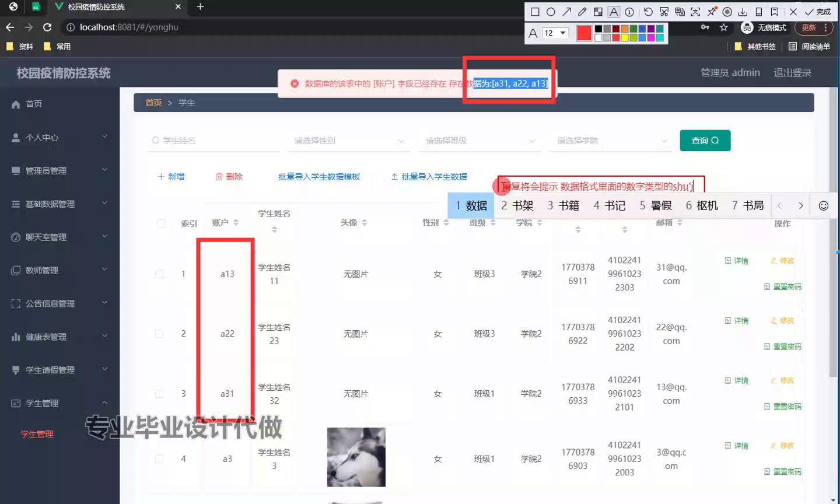Open 首页 in the sidebar
Image resolution: width=840 pixels, height=504 pixels.
click(x=34, y=104)
